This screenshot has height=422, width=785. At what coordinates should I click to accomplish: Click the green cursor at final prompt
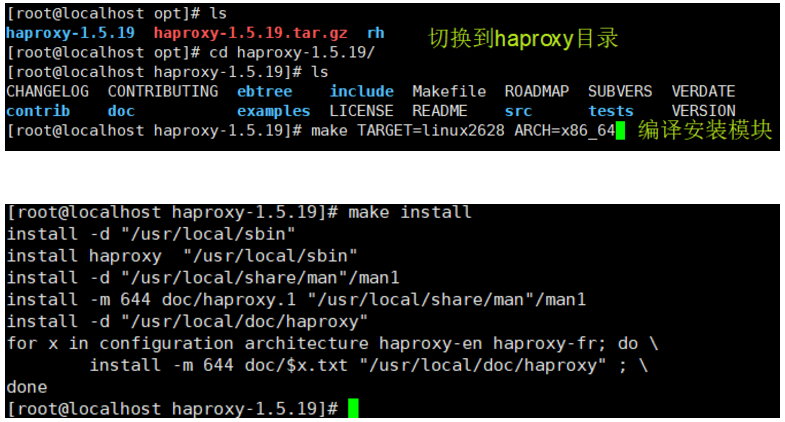pos(353,408)
